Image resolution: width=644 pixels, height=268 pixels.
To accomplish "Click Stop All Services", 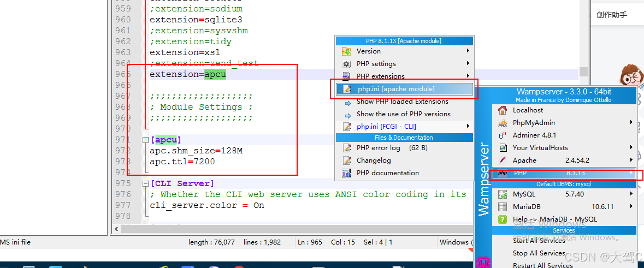I will point(539,253).
